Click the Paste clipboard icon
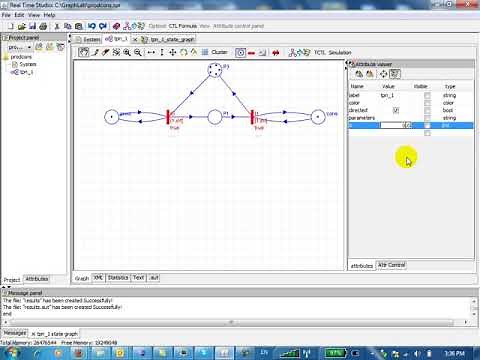The height and width of the screenshot is (360, 480). point(79,26)
